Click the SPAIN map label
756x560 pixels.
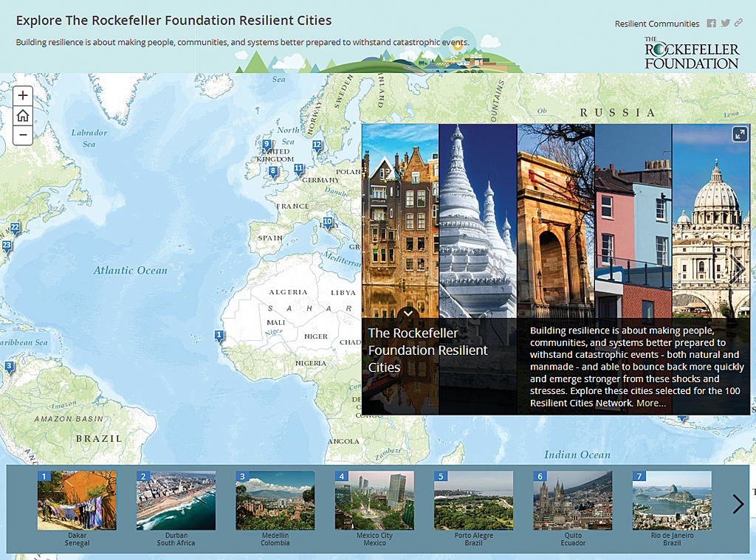click(x=270, y=238)
